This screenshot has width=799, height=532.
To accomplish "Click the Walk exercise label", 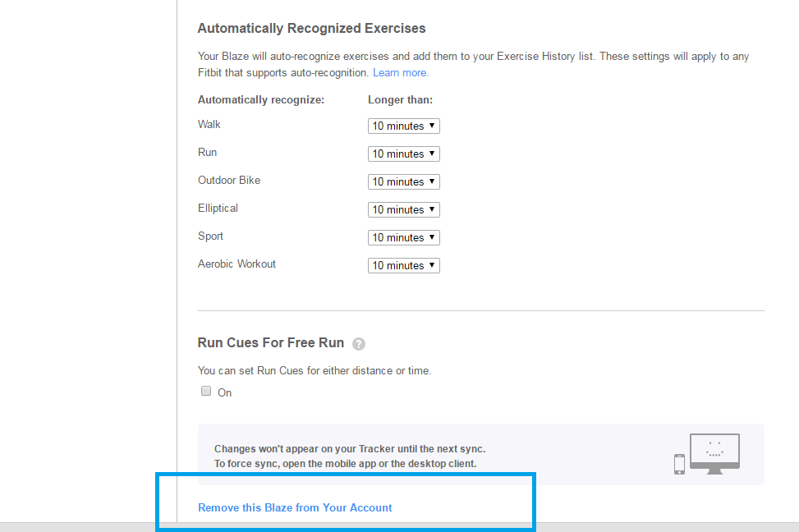I will pos(209,125).
